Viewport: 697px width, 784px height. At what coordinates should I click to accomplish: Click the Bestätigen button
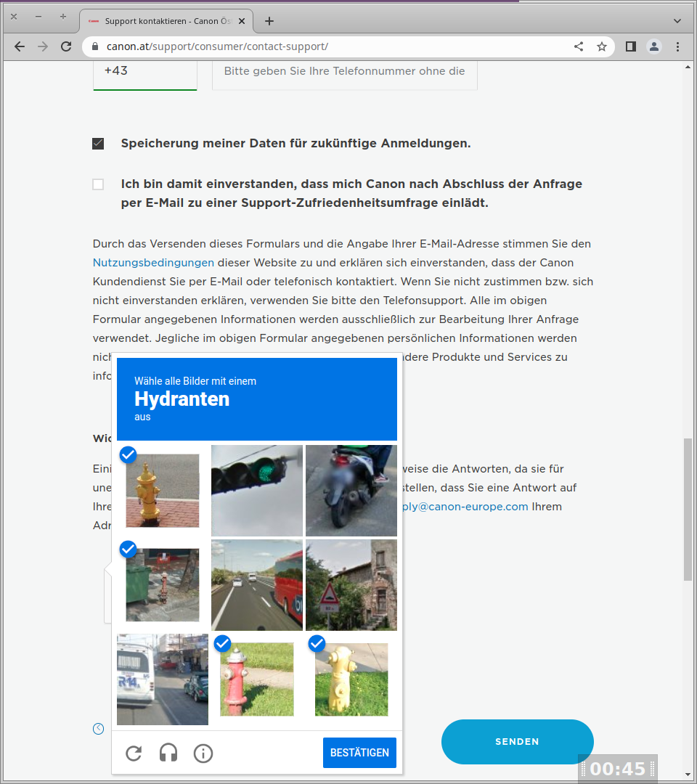point(359,753)
